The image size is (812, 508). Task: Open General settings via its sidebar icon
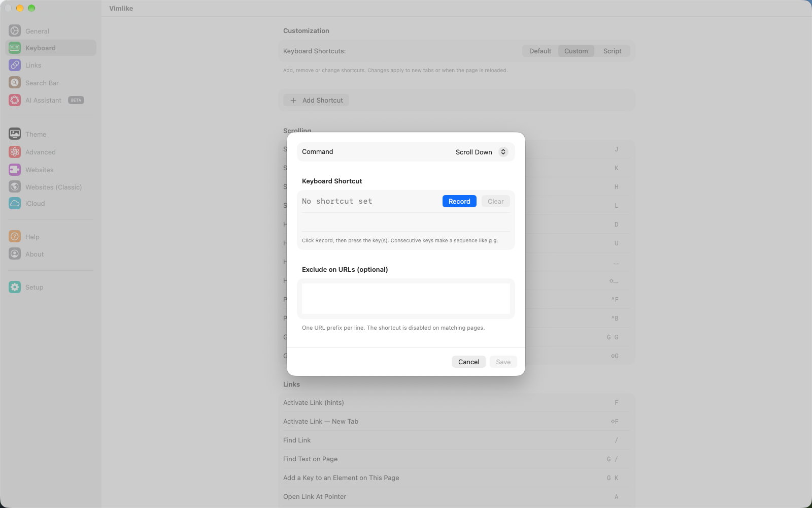15,31
